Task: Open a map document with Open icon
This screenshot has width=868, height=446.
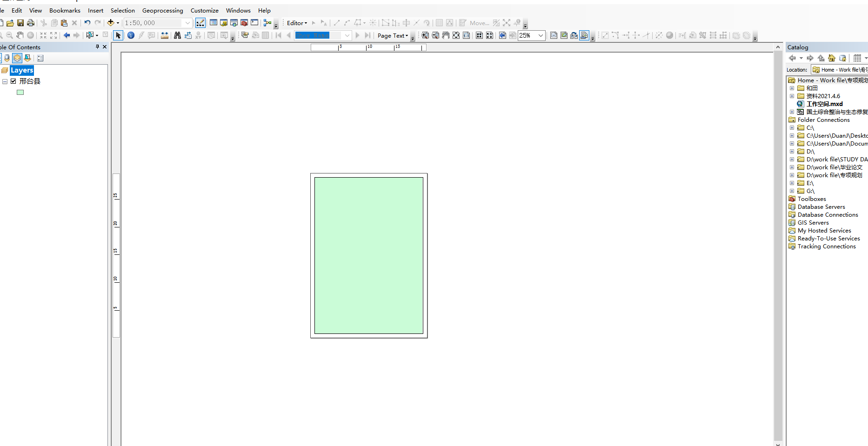Action: coord(10,23)
